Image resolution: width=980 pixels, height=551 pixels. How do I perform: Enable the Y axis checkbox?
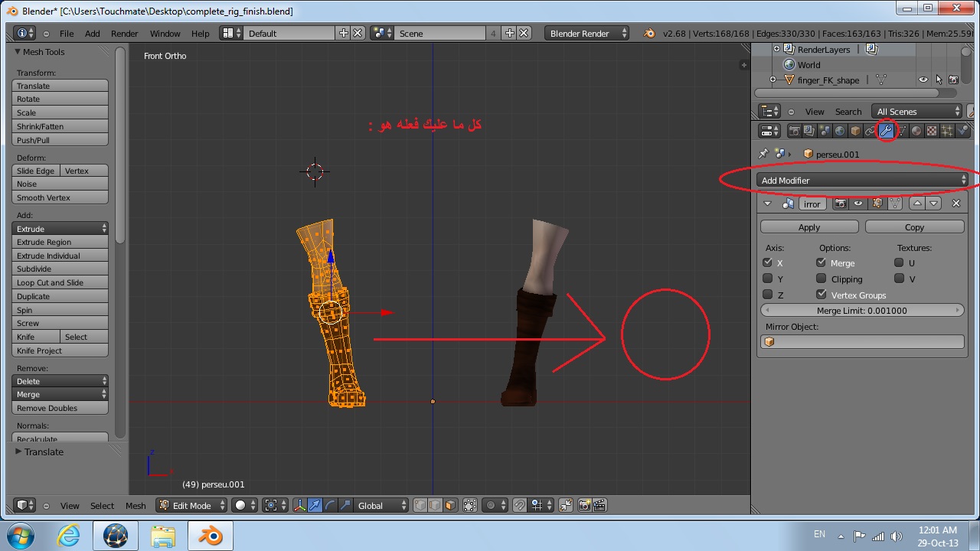(x=768, y=279)
